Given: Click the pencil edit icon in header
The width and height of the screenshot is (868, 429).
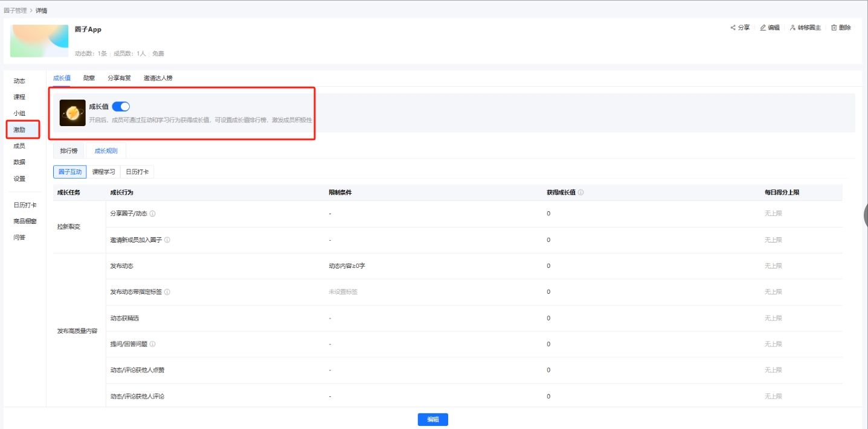Looking at the screenshot, I should coord(763,28).
